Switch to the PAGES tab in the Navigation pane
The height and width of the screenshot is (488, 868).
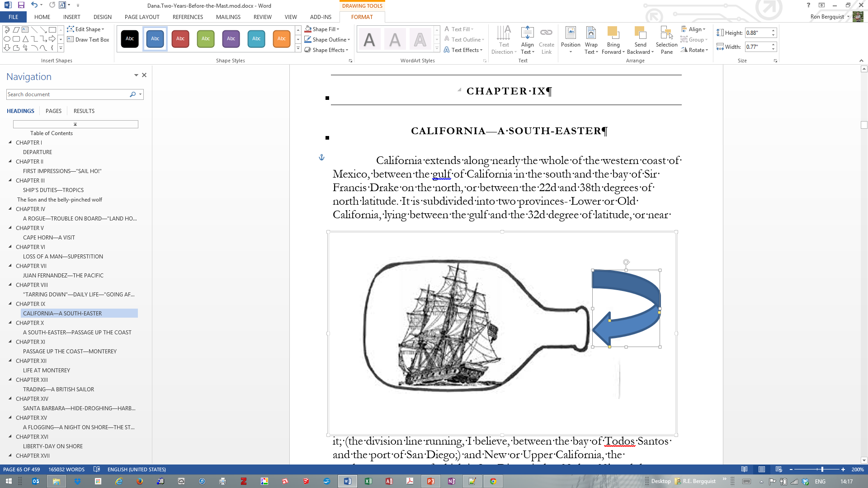(x=53, y=111)
